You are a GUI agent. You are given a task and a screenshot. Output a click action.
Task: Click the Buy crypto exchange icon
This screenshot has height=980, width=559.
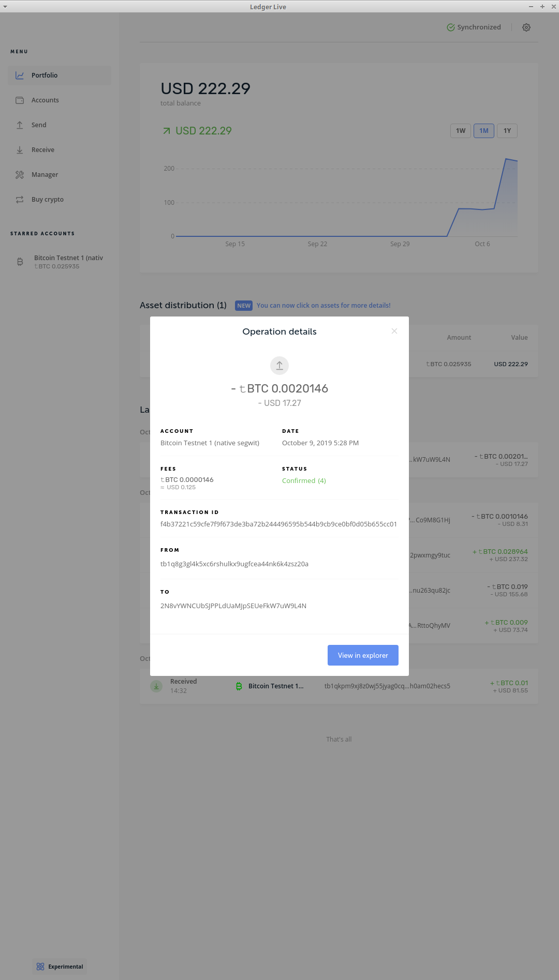click(x=20, y=200)
